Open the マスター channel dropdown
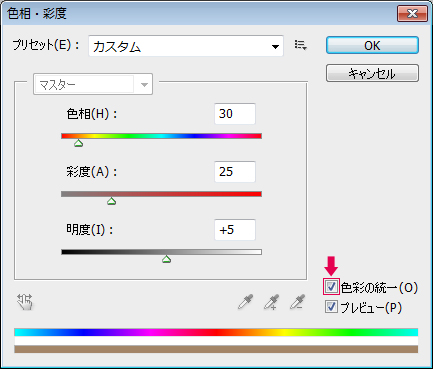Image resolution: width=433 pixels, height=369 pixels. pos(93,85)
